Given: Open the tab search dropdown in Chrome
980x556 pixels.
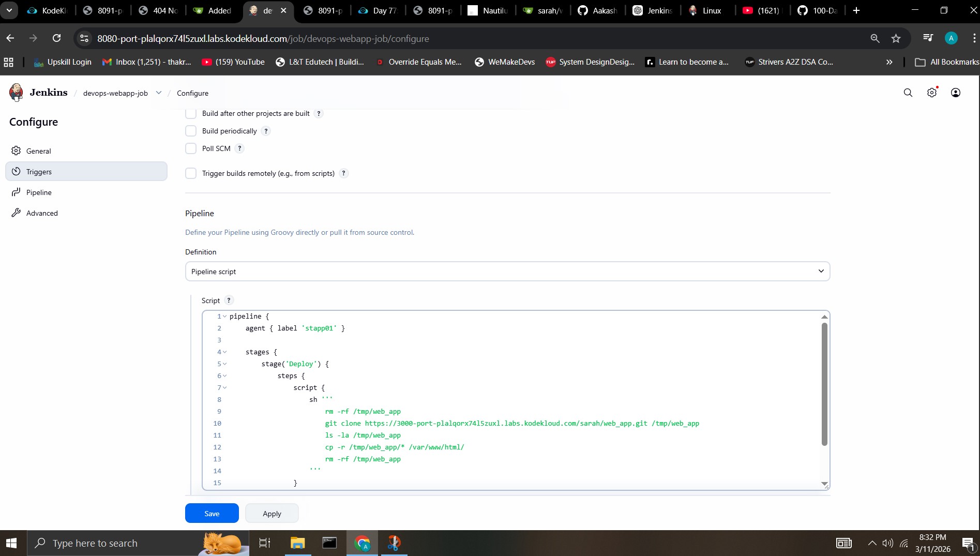Looking at the screenshot, I should pos(9,10).
